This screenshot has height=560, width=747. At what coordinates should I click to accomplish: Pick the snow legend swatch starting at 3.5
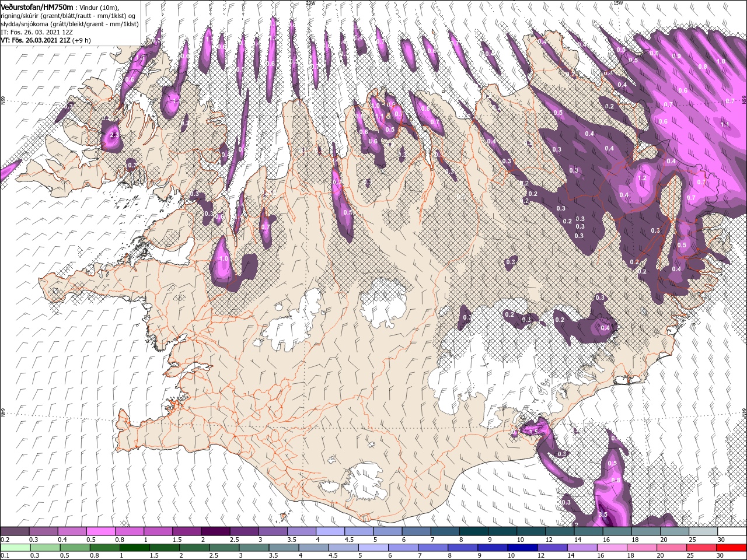tap(301, 531)
